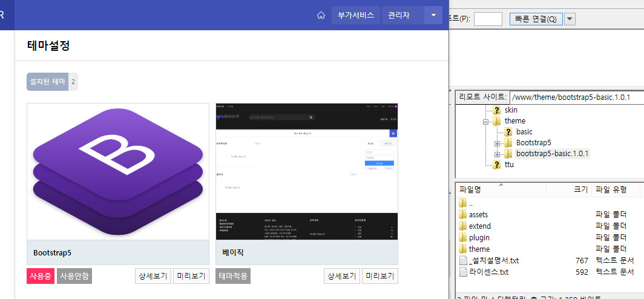The height and width of the screenshot is (299, 644).
Task: Open the 관리자 menu
Action: 403,15
